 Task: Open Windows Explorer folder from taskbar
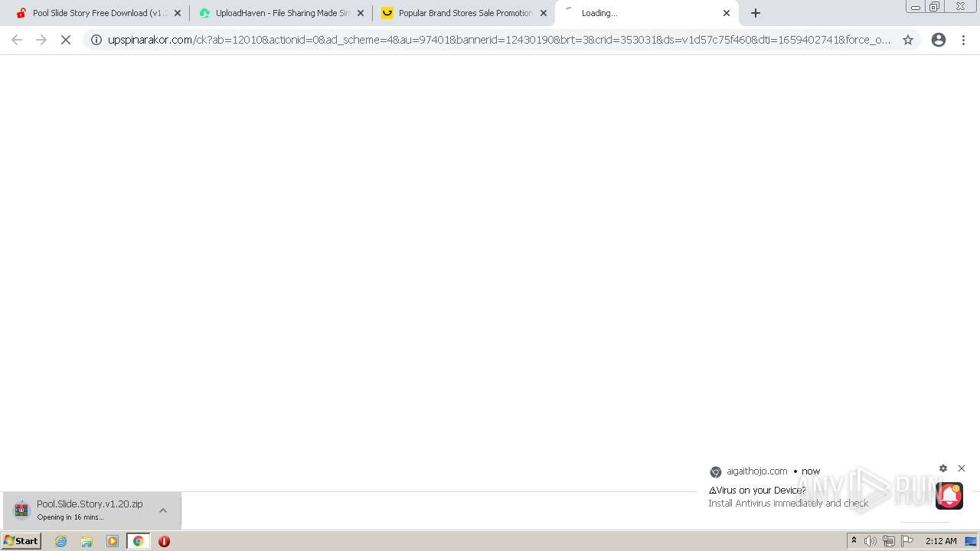click(87, 541)
